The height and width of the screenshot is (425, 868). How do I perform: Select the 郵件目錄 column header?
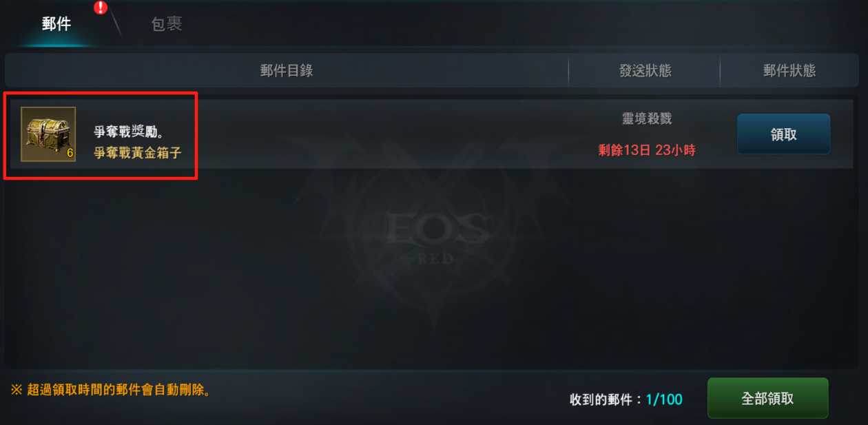(287, 70)
